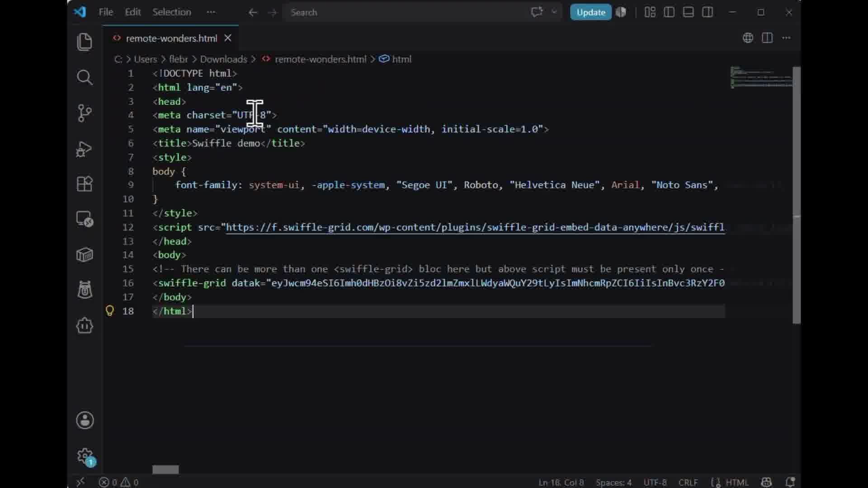
Task: Open the swiffle-grid script URL link
Action: pyautogui.click(x=475, y=227)
